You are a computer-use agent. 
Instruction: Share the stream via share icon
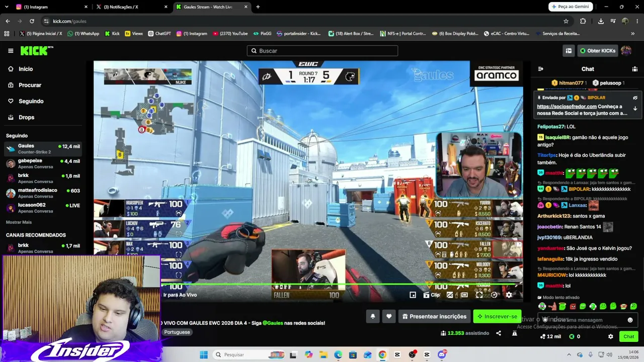point(499,333)
